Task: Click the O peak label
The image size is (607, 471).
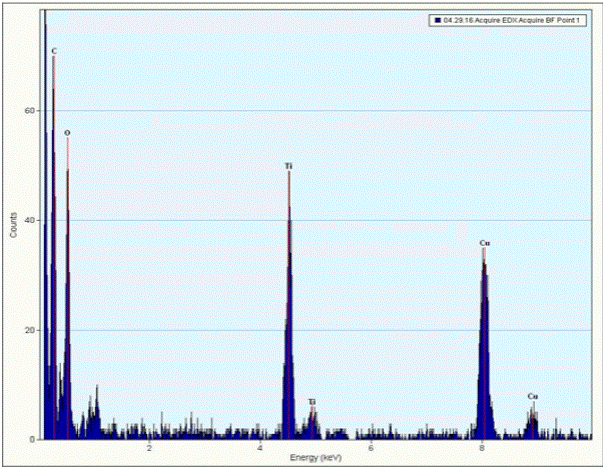Action: click(67, 132)
